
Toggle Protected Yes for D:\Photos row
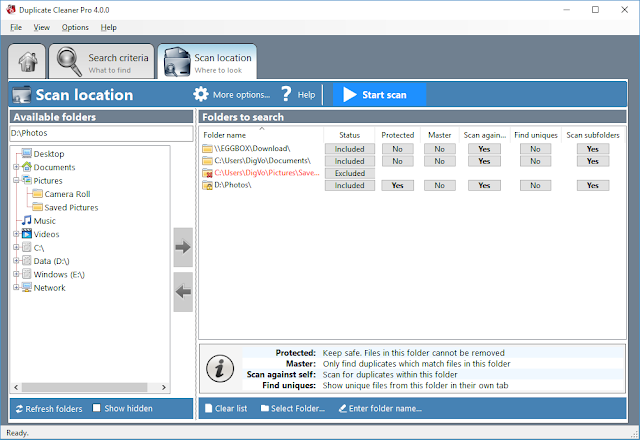(398, 185)
